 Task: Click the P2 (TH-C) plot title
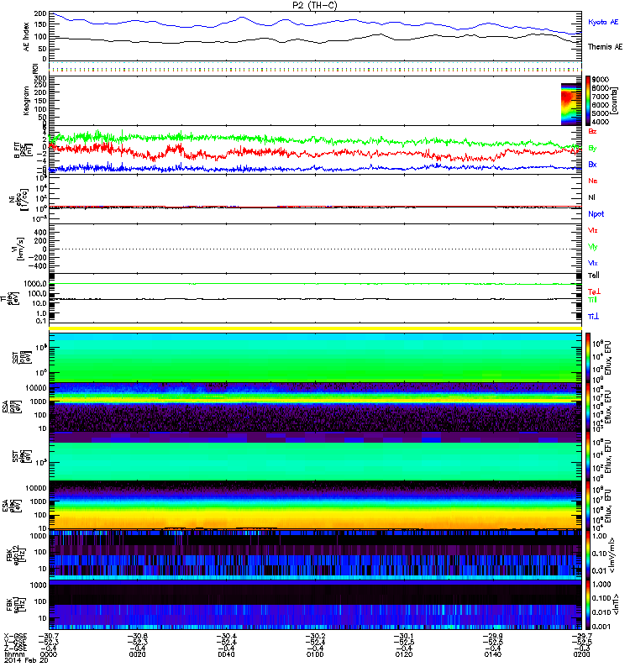[315, 5]
